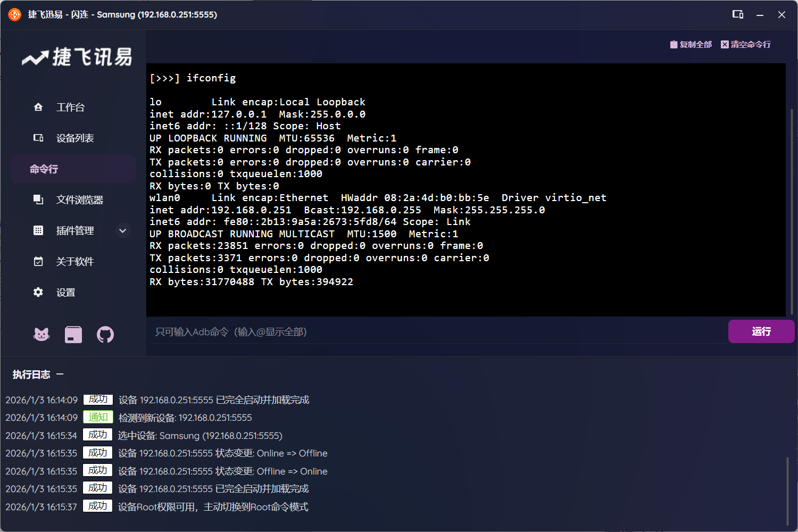Open the cat icon link
Screen dimensions: 798x532
tap(41, 335)
